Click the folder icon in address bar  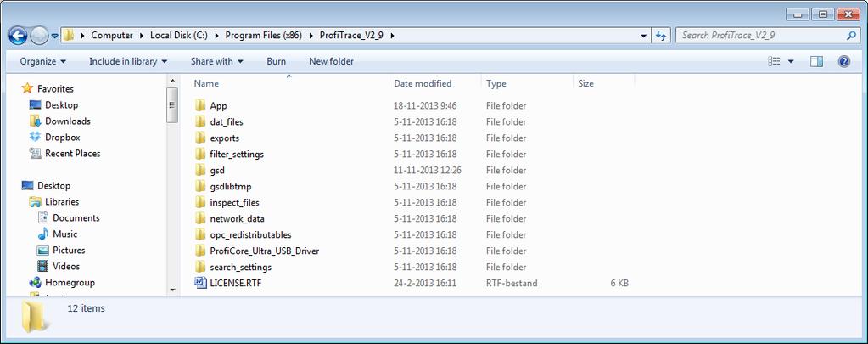point(69,36)
